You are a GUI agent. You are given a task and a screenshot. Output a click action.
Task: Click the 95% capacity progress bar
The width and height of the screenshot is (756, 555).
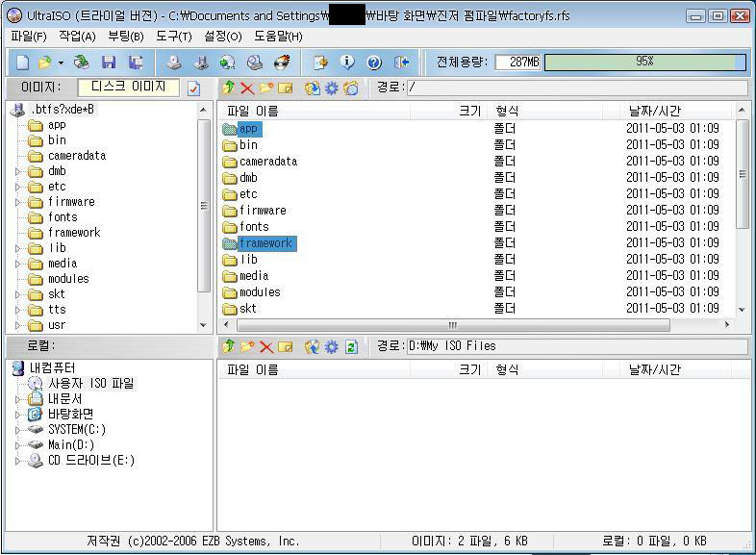(x=644, y=63)
